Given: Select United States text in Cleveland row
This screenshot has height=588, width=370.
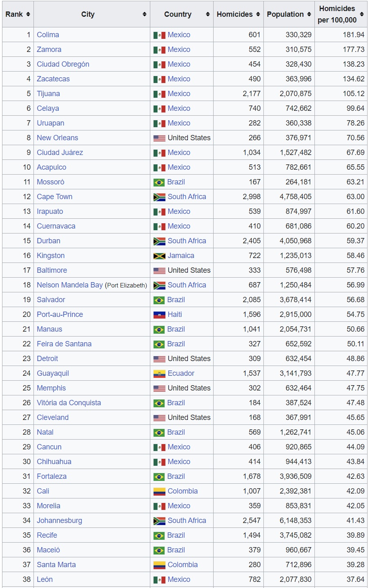Looking at the screenshot, I should (189, 417).
